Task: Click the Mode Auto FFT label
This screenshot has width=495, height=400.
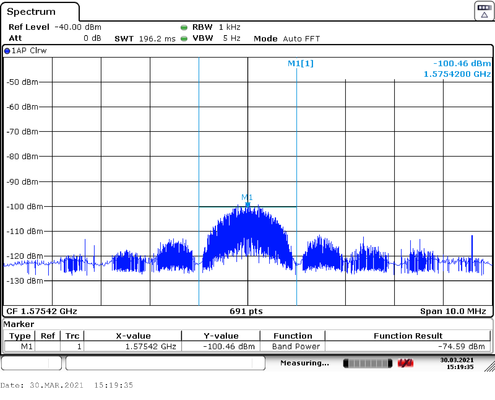Action: (287, 39)
